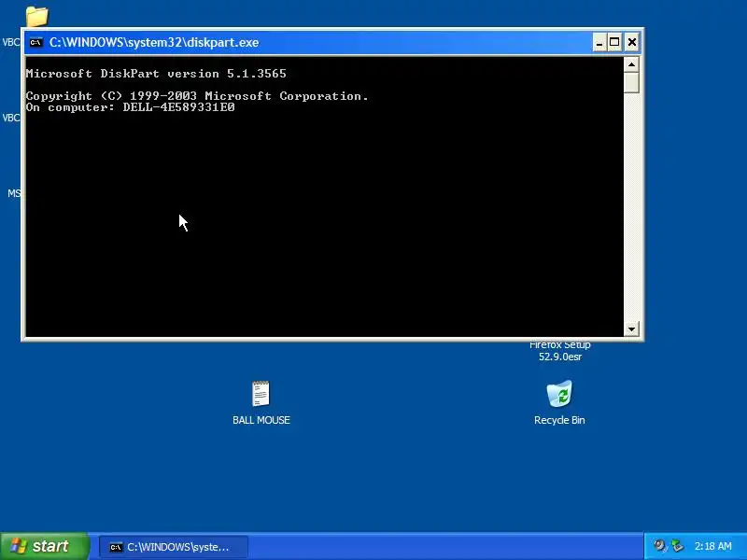Maximize the diskpart.exe window
The height and width of the screenshot is (560, 747).
click(x=614, y=42)
